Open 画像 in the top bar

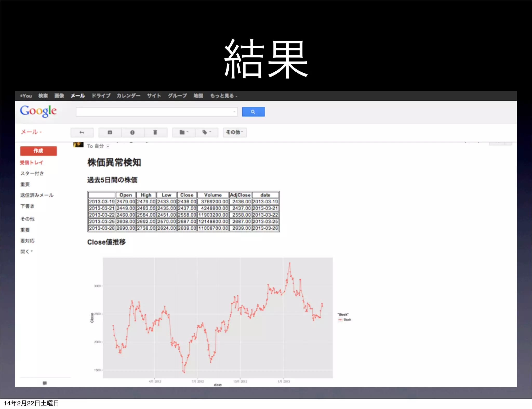tap(59, 96)
